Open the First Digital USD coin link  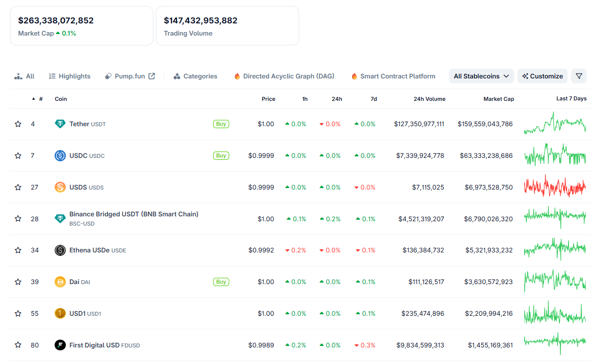click(x=105, y=345)
